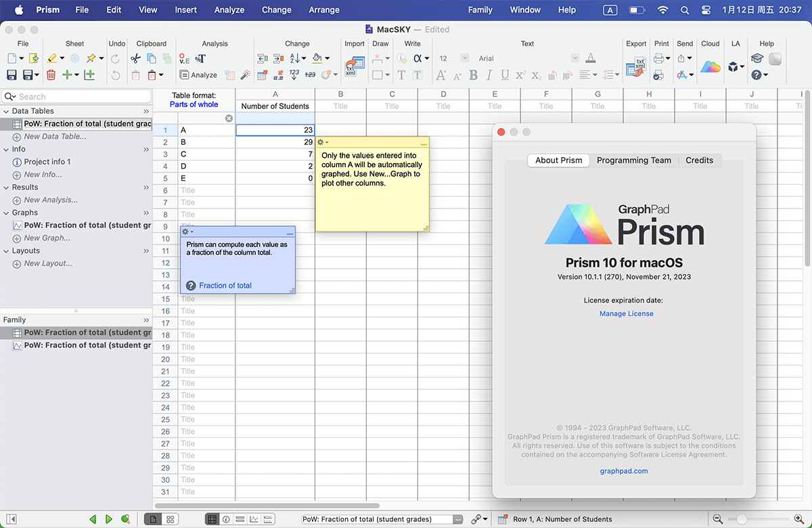
Task: Toggle superscript text formatting
Action: coord(520,75)
